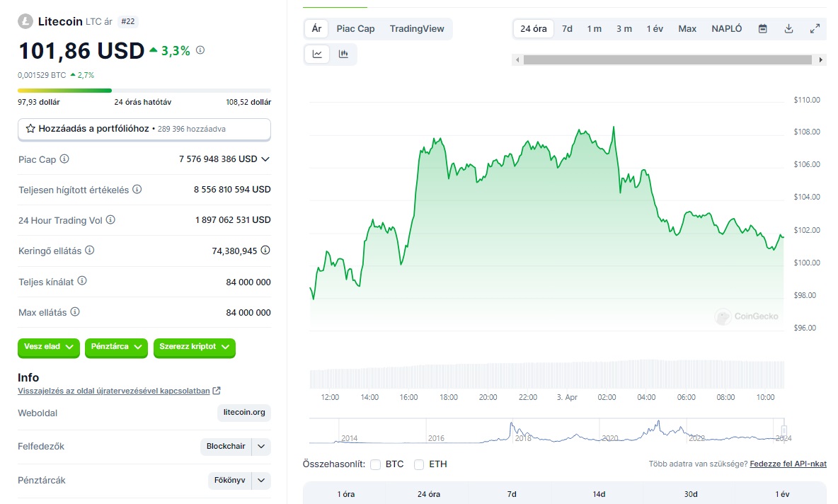Select the 1 év time range
Image resolution: width=838 pixels, height=504 pixels.
pos(655,29)
